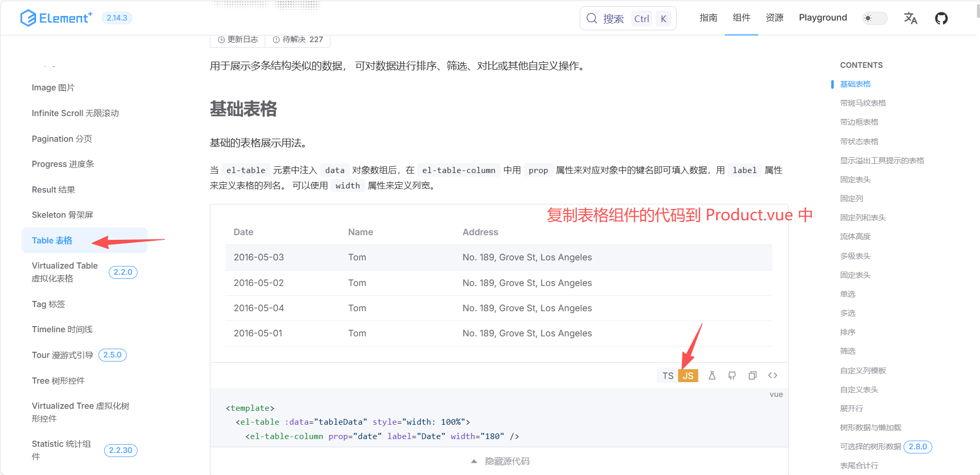This screenshot has height=475, width=980.
Task: Jump to 带状态表格 in contents
Action: tap(859, 141)
